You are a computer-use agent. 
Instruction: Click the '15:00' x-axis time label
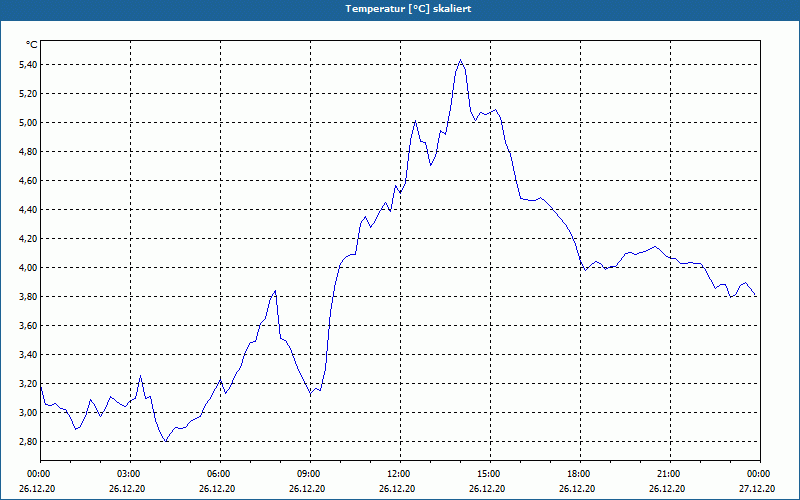pos(490,474)
